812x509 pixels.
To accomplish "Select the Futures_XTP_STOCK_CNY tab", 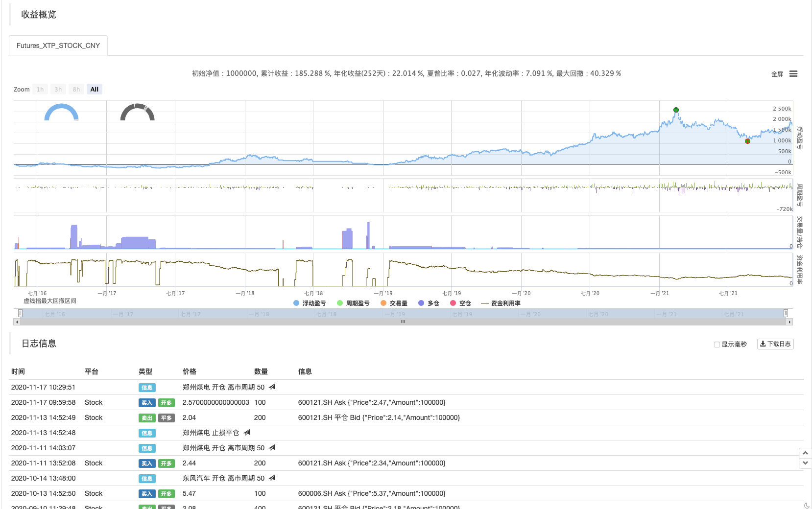I will (58, 46).
